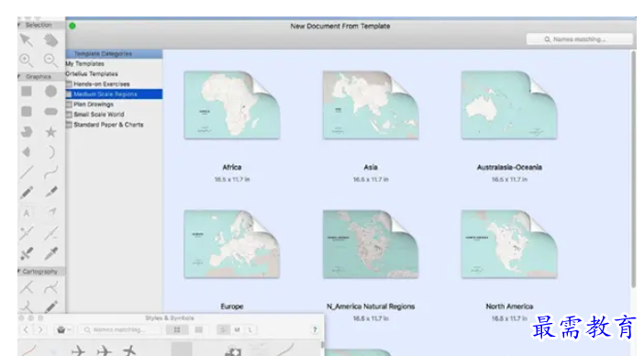Image resolution: width=644 pixels, height=356 pixels.
Task: Select the rectangle shape tool
Action: 27,91
